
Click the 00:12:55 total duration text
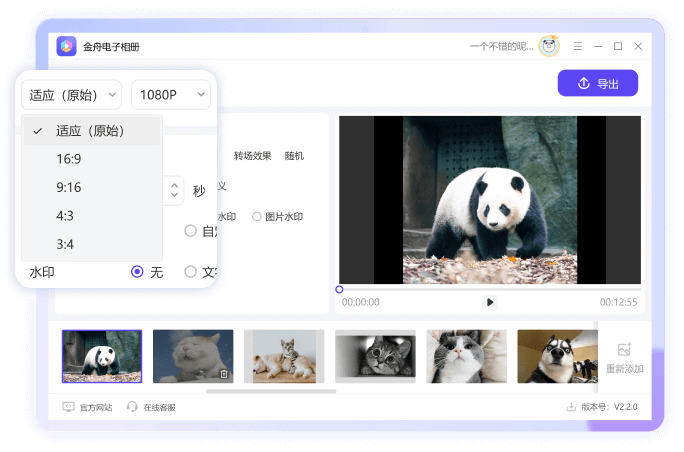point(618,302)
